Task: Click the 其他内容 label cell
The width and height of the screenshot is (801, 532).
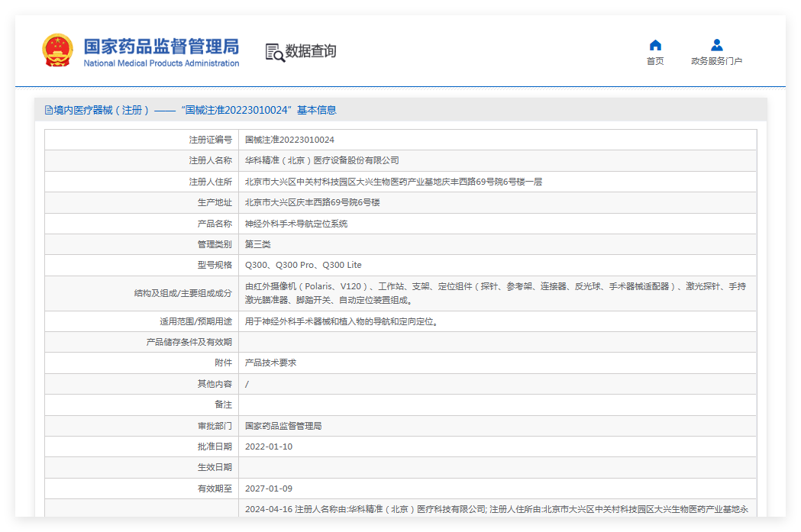Action: pyautogui.click(x=141, y=384)
